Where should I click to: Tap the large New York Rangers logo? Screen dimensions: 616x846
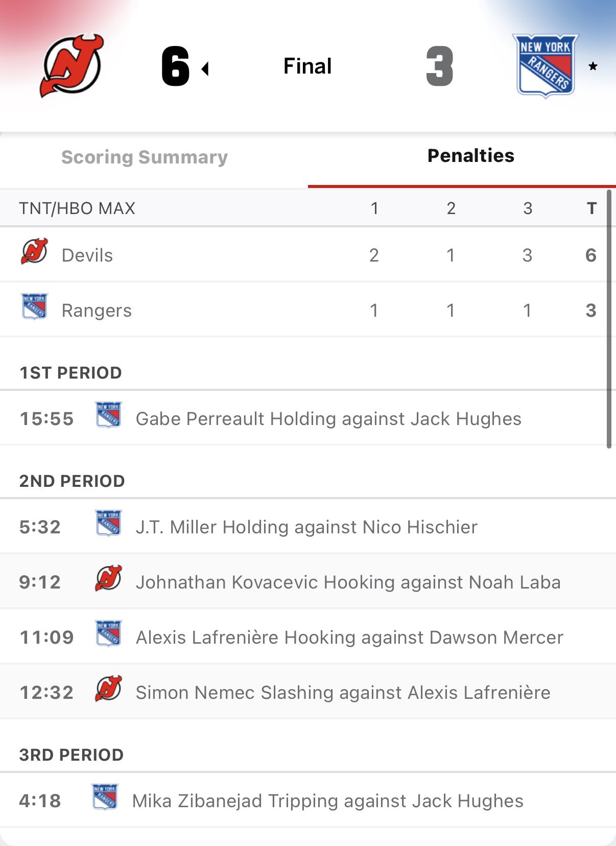pyautogui.click(x=545, y=66)
